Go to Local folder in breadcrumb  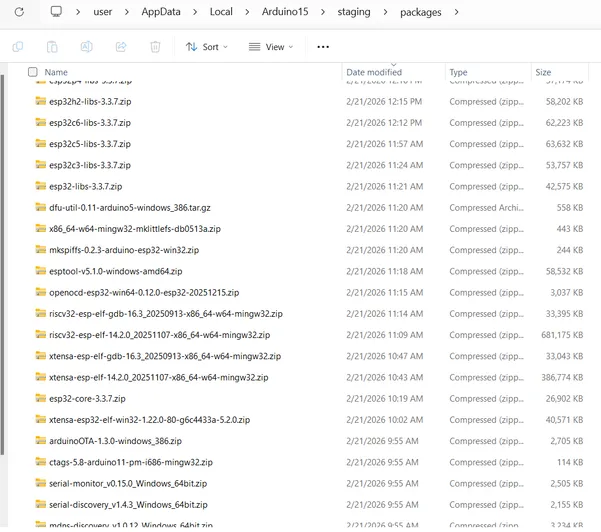pyautogui.click(x=221, y=12)
